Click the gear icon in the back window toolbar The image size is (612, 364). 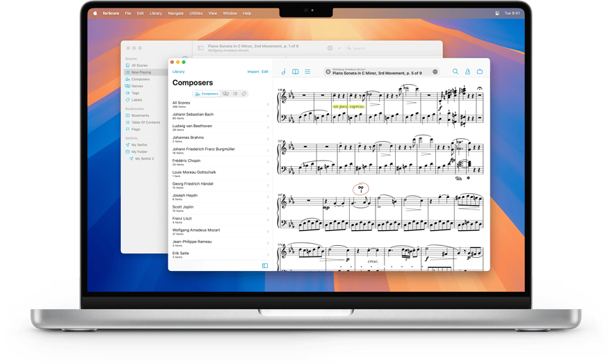330,49
